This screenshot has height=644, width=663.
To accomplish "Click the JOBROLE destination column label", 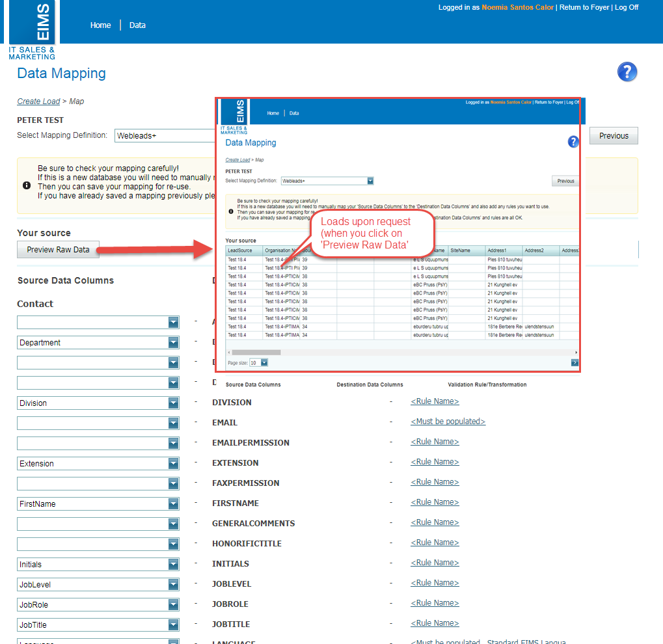I will coord(230,604).
